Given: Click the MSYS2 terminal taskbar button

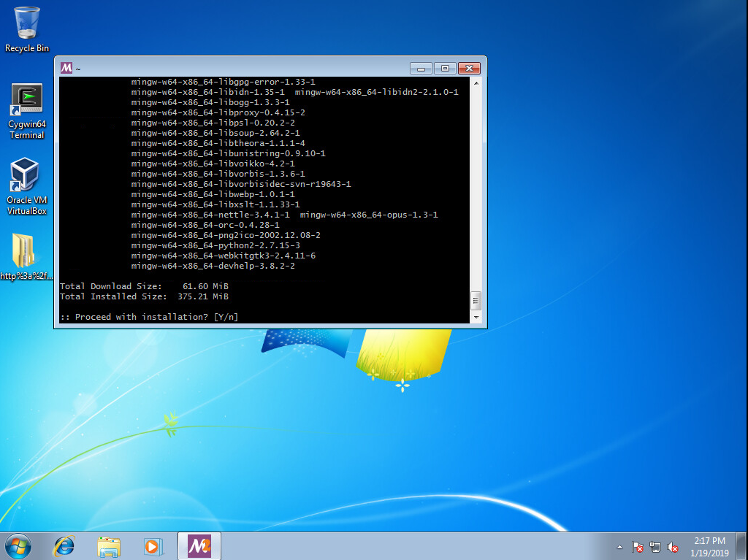Looking at the screenshot, I should pyautogui.click(x=199, y=545).
